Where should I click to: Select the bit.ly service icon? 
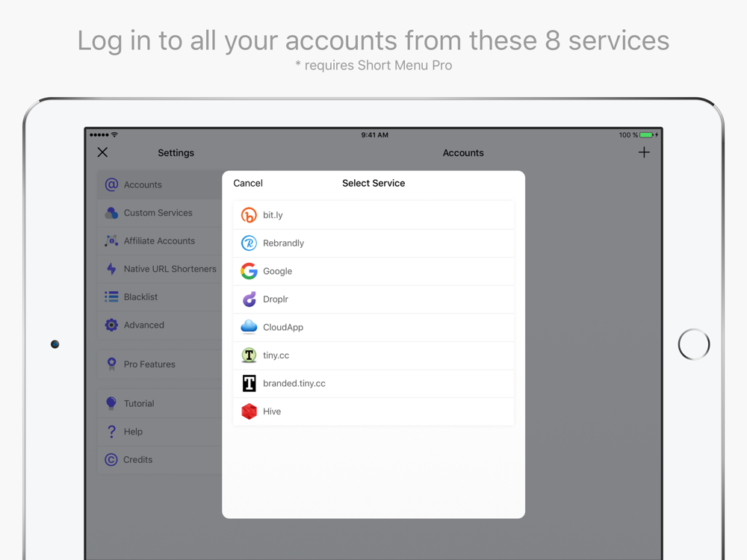point(249,215)
